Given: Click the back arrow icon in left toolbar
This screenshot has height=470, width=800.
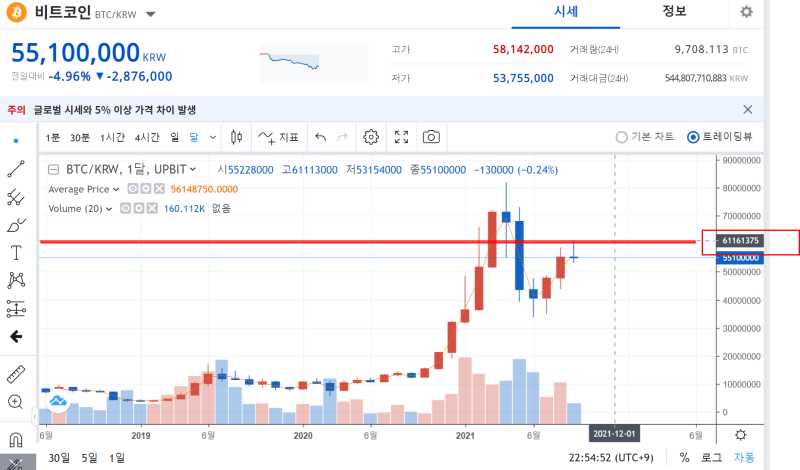Looking at the screenshot, I should click(x=16, y=336).
